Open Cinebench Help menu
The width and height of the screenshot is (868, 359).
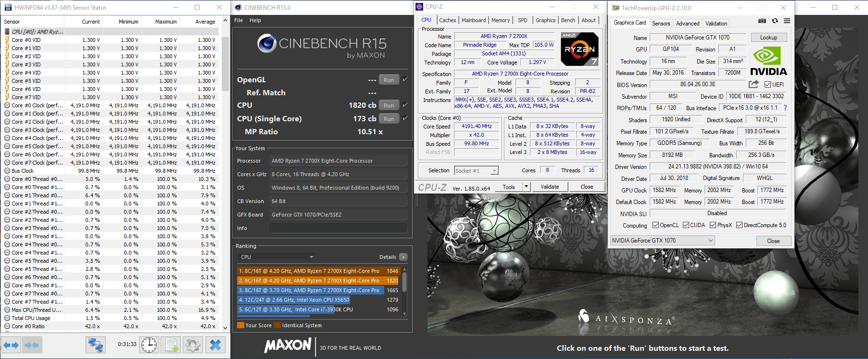[x=255, y=20]
